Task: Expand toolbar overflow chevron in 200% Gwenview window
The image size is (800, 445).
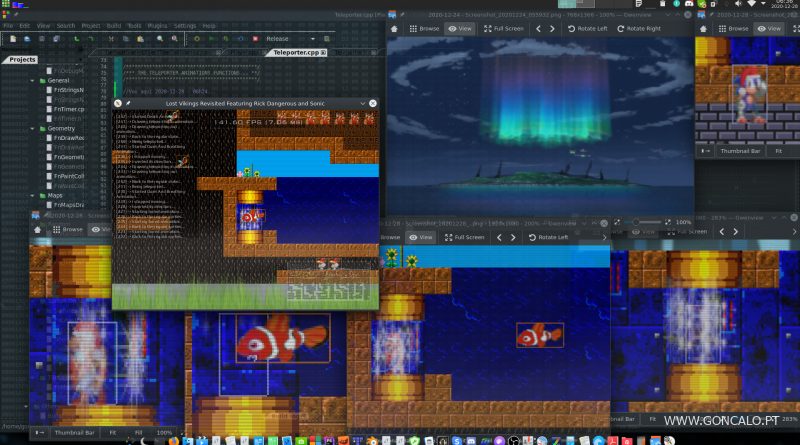Action: 604,237
